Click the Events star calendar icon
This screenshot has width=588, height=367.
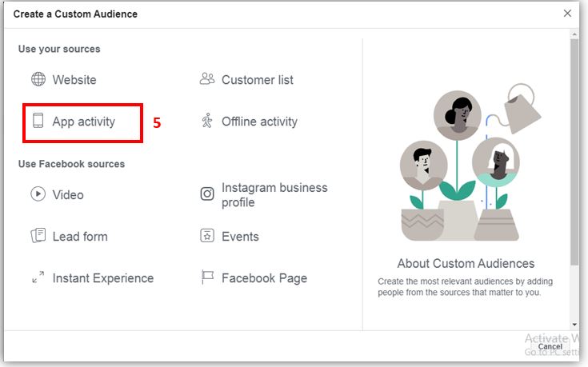click(207, 236)
